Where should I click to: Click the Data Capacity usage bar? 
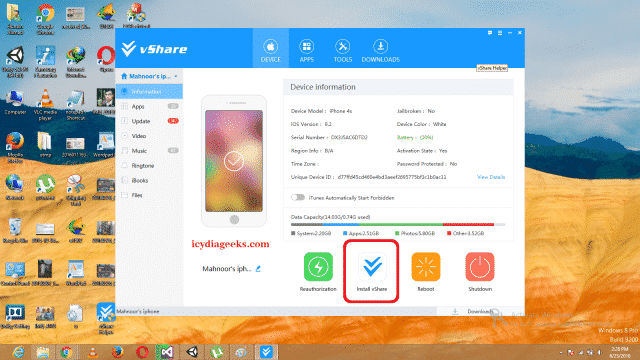click(398, 224)
